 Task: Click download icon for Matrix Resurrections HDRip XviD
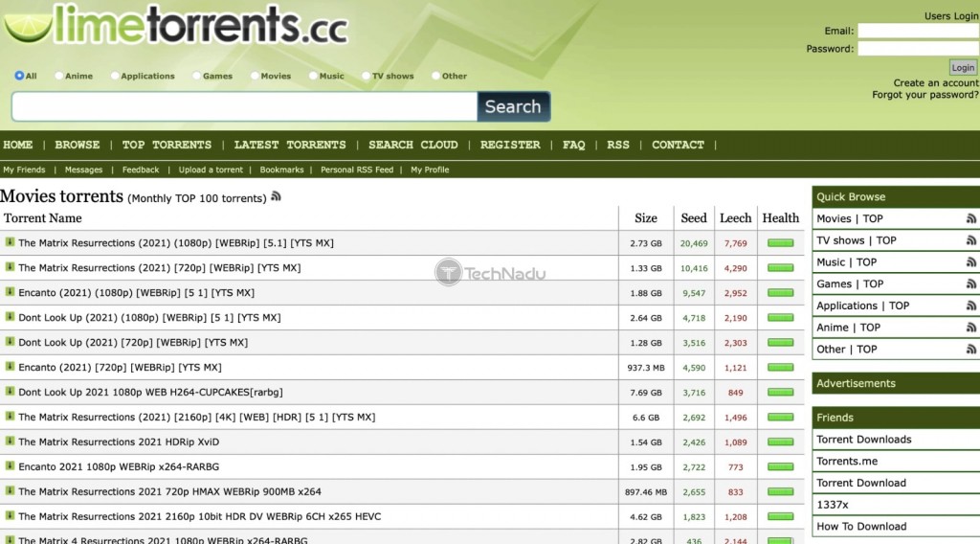point(10,442)
